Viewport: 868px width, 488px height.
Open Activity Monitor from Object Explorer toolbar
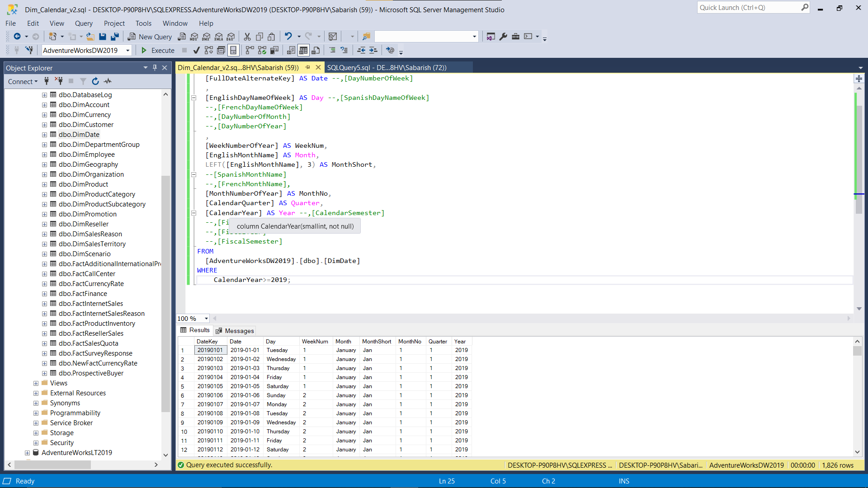click(x=108, y=81)
